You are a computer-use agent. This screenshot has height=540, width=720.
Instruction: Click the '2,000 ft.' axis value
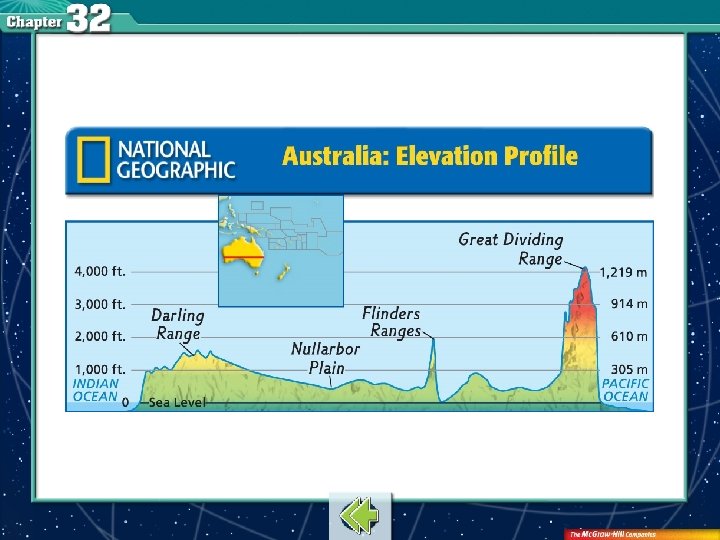100,337
